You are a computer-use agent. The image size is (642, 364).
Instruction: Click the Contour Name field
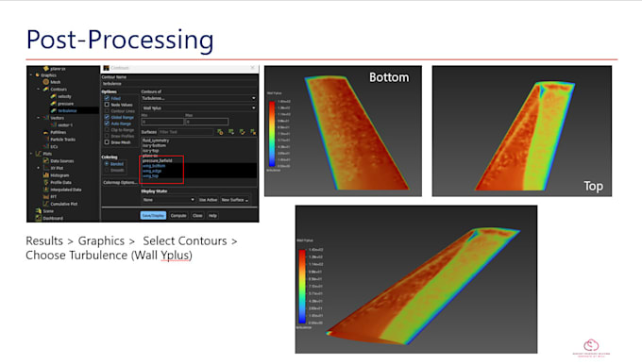point(179,83)
